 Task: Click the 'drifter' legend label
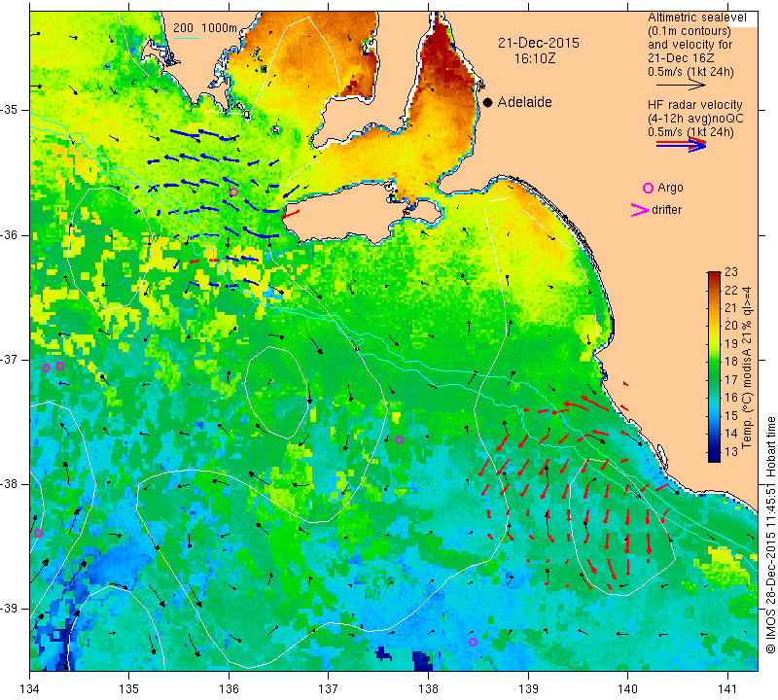pos(666,210)
